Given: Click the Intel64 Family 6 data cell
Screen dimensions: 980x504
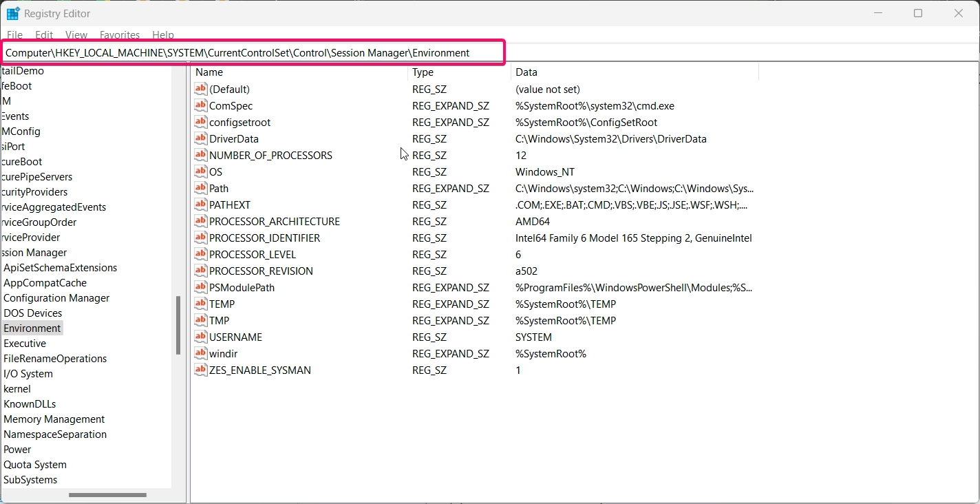Looking at the screenshot, I should (x=634, y=238).
